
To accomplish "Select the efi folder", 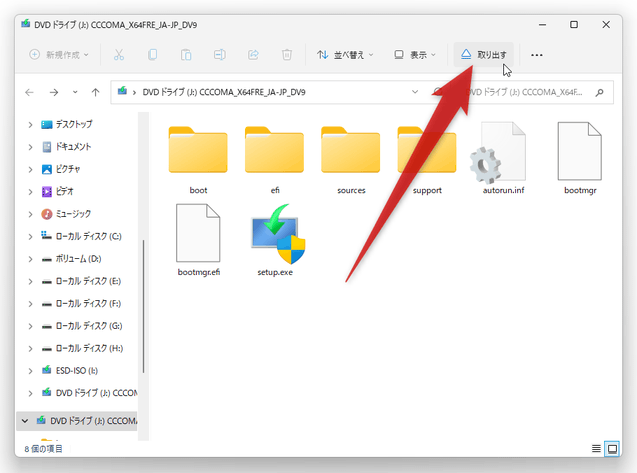I will (x=275, y=160).
